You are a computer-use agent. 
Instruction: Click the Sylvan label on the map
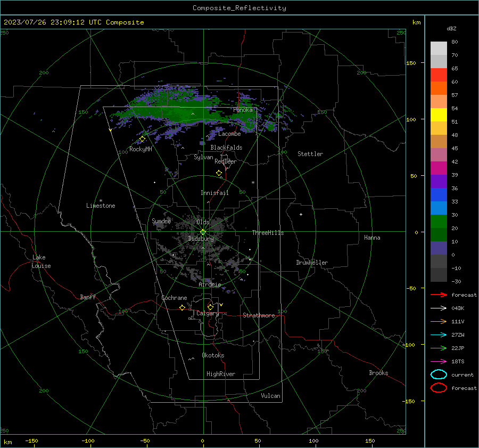[203, 157]
